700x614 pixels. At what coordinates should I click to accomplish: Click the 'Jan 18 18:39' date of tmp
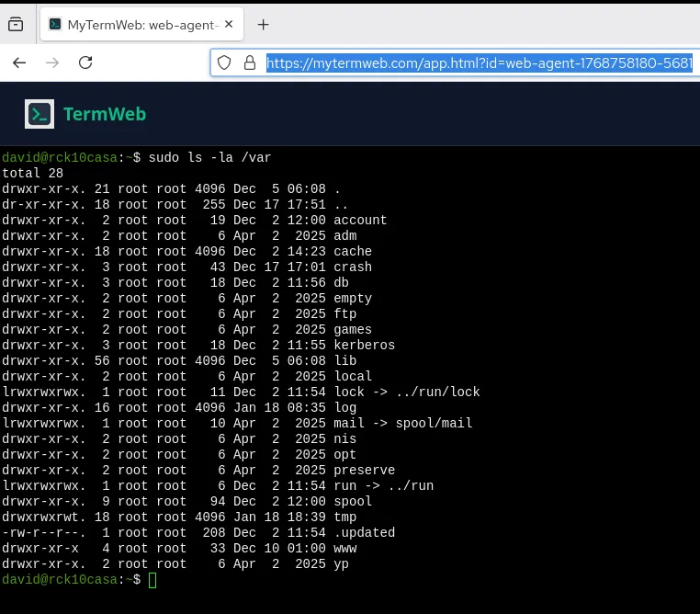[279, 517]
